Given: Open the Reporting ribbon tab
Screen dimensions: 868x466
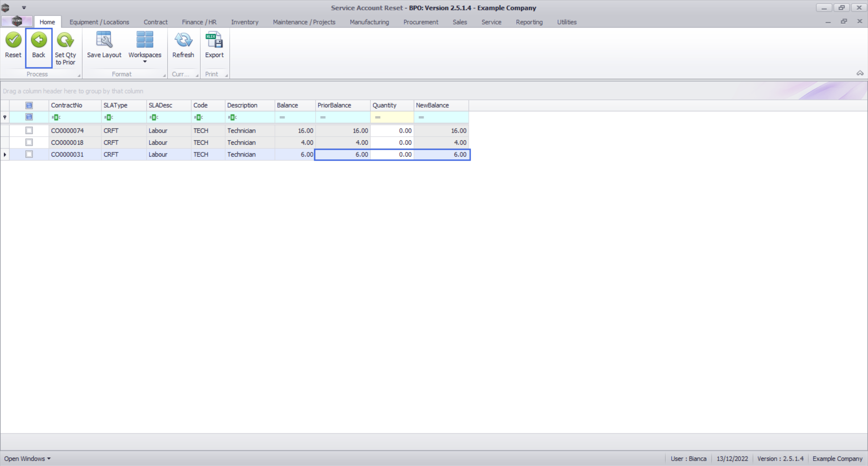Looking at the screenshot, I should pos(529,22).
